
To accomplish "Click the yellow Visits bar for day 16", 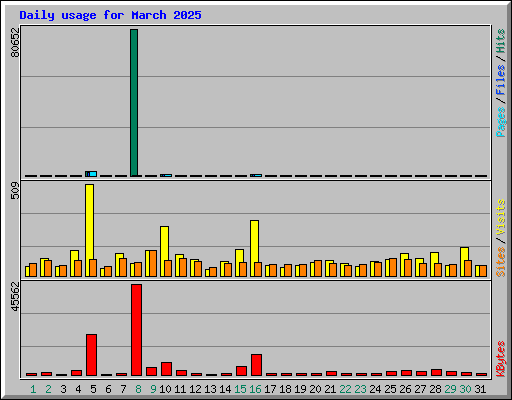I will [254, 248].
